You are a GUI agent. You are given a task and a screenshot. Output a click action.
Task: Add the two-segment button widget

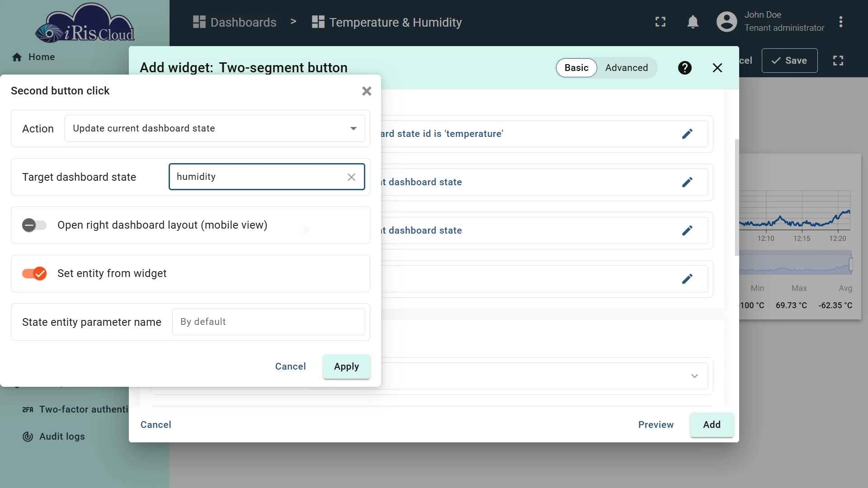click(x=712, y=425)
